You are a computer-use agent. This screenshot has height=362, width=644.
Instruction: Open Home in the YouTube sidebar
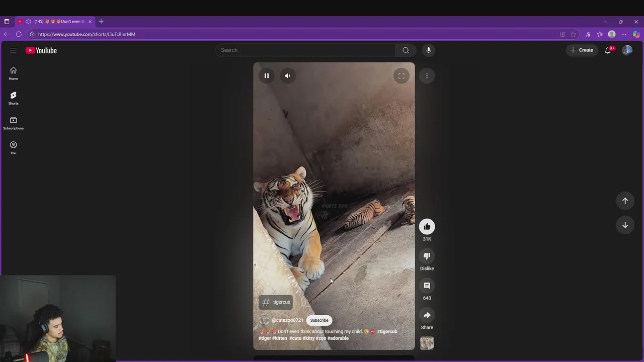(14, 73)
